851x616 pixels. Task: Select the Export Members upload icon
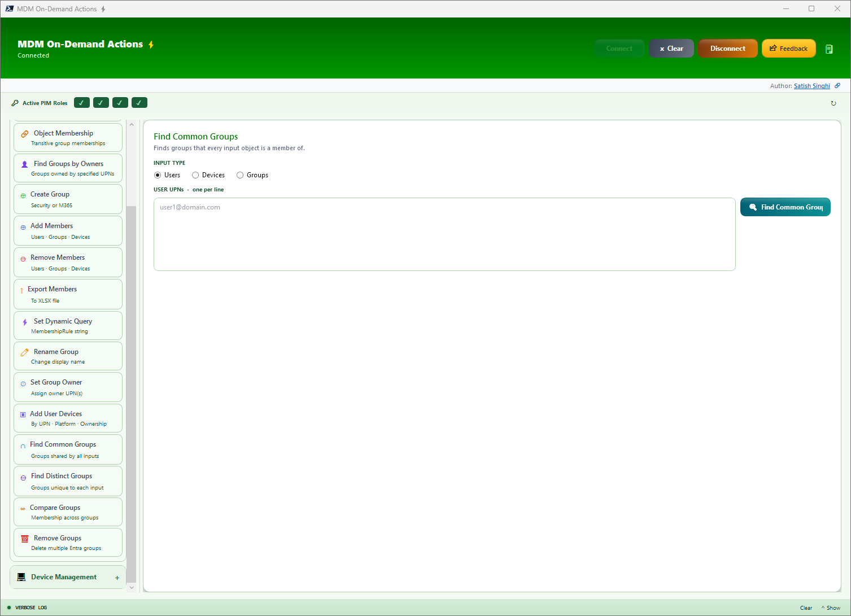click(23, 290)
